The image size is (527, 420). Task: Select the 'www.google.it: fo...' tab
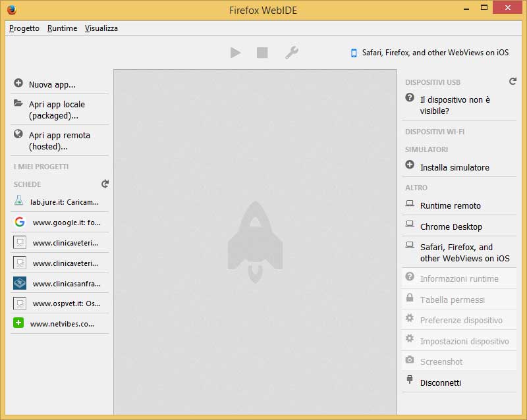pos(60,223)
